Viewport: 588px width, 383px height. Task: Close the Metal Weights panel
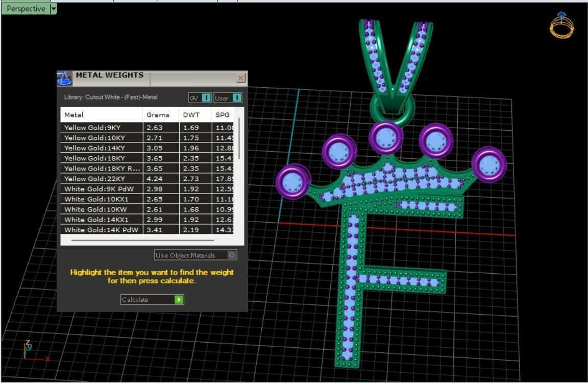click(x=241, y=78)
